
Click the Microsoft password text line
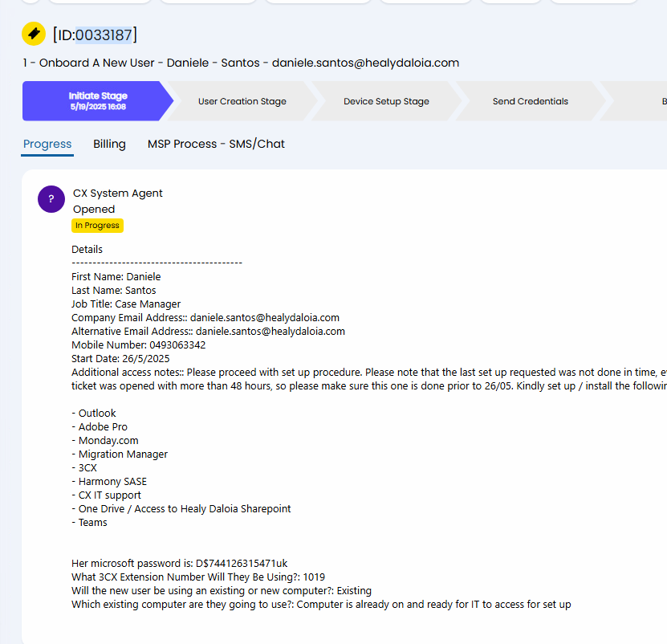[x=180, y=564]
